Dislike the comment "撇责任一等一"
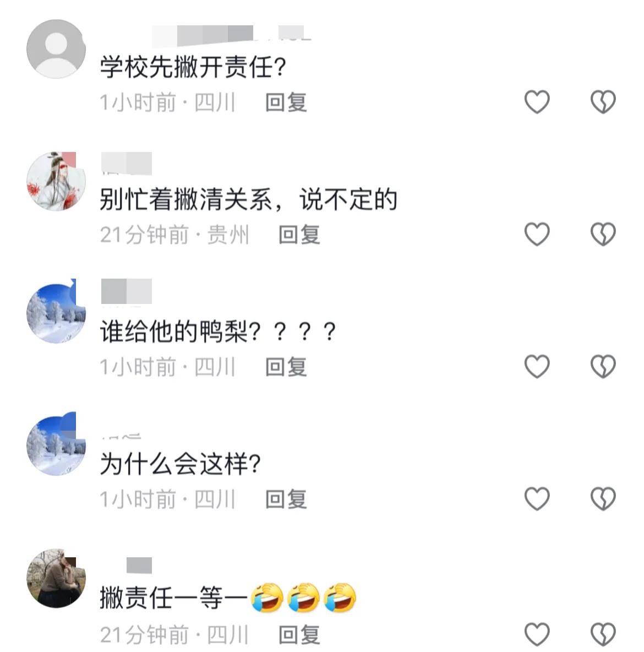644x652 pixels. [x=603, y=634]
